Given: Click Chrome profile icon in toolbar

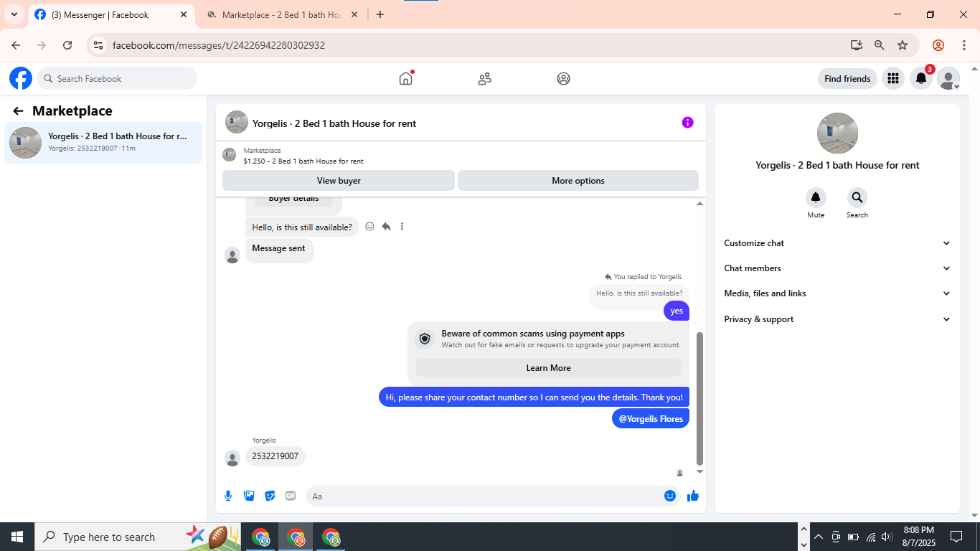Looking at the screenshot, I should [x=938, y=45].
